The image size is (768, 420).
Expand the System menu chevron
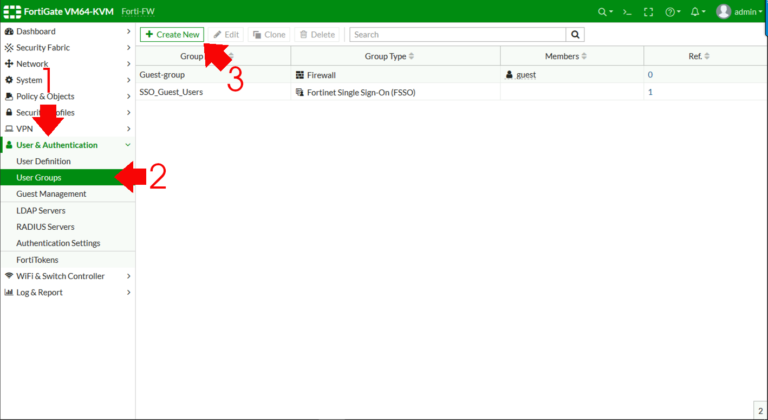[128, 80]
